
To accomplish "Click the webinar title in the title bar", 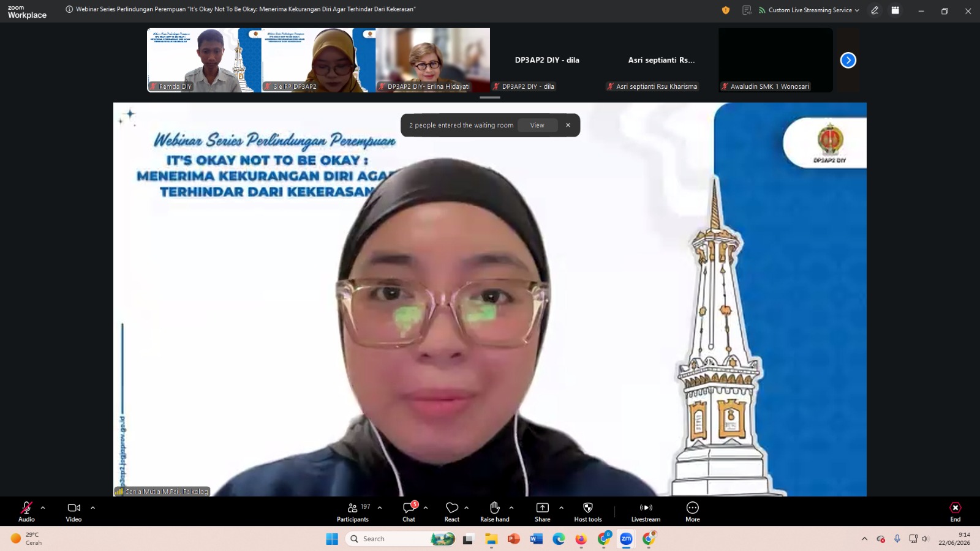I will [246, 9].
